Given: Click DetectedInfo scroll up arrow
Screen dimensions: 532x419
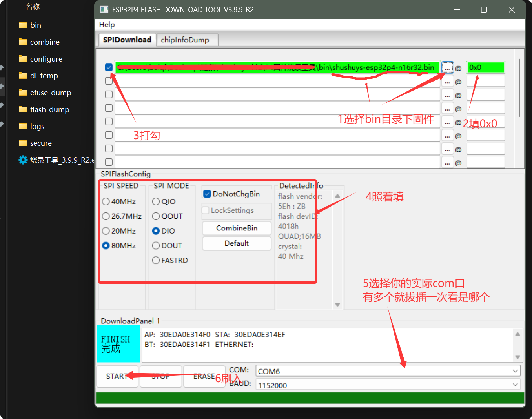Looking at the screenshot, I should coord(337,196).
